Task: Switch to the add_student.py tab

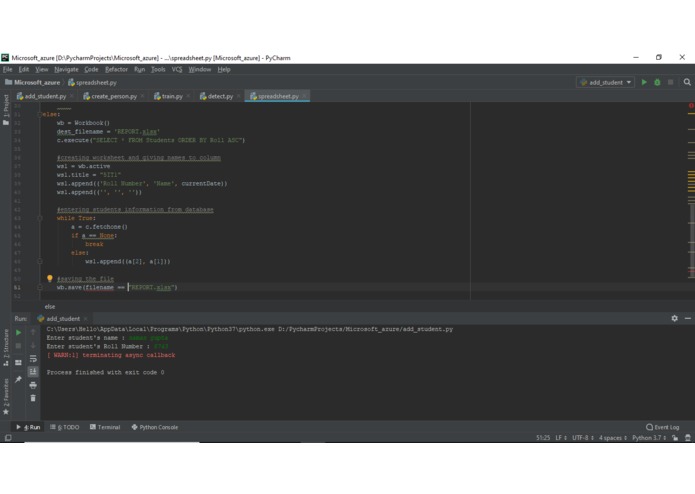Action: pos(45,96)
